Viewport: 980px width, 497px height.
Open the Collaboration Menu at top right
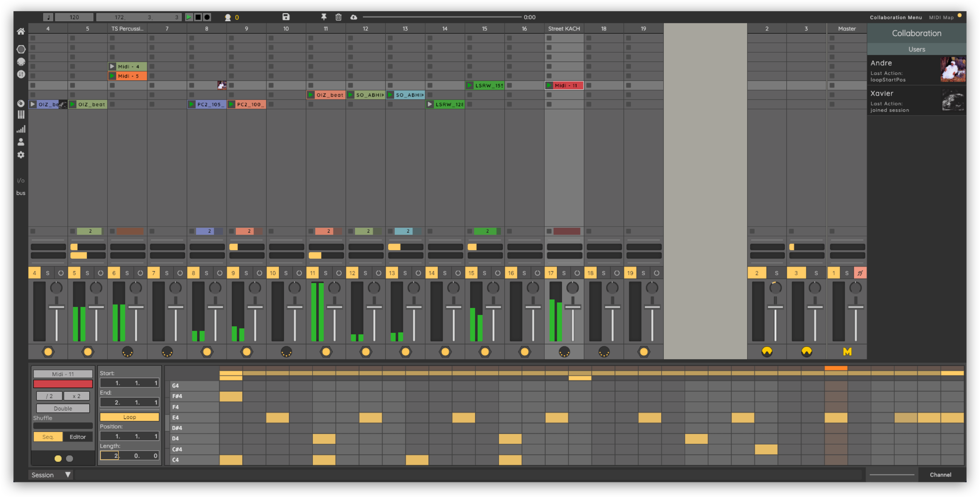pyautogui.click(x=896, y=17)
